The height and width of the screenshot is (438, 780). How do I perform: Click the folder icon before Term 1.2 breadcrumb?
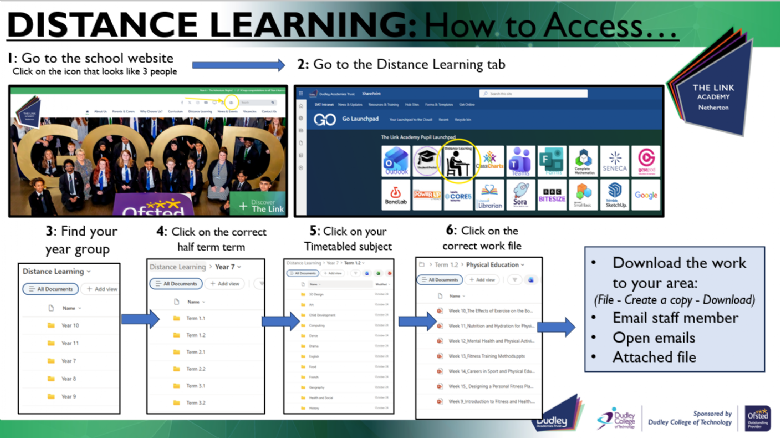click(422, 265)
